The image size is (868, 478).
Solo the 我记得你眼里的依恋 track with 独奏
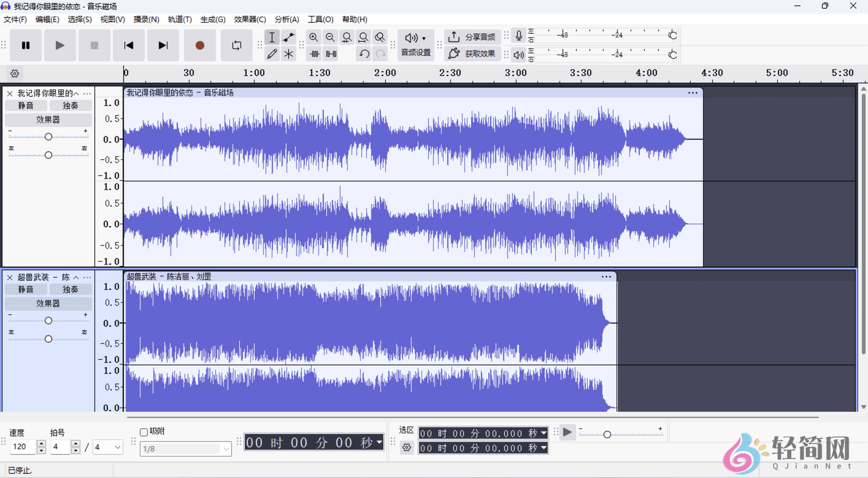tap(71, 105)
